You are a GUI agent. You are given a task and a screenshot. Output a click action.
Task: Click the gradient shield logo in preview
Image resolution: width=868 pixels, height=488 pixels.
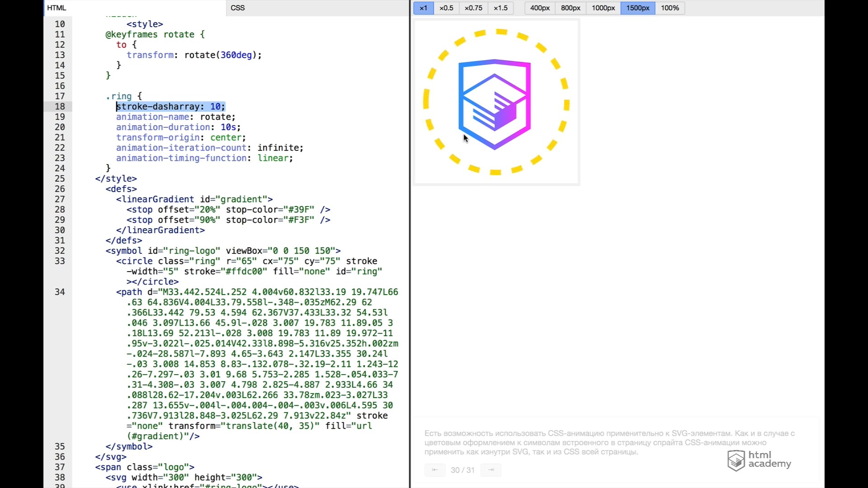pyautogui.click(x=494, y=104)
